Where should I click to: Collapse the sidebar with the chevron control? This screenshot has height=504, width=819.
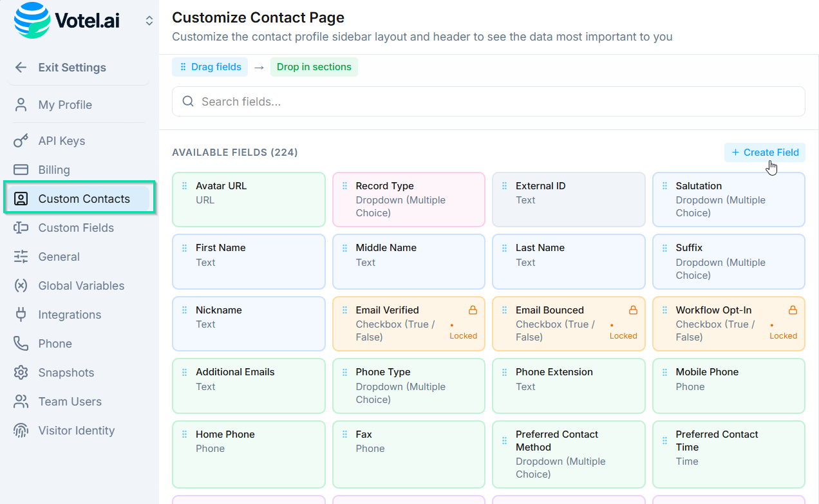click(149, 20)
